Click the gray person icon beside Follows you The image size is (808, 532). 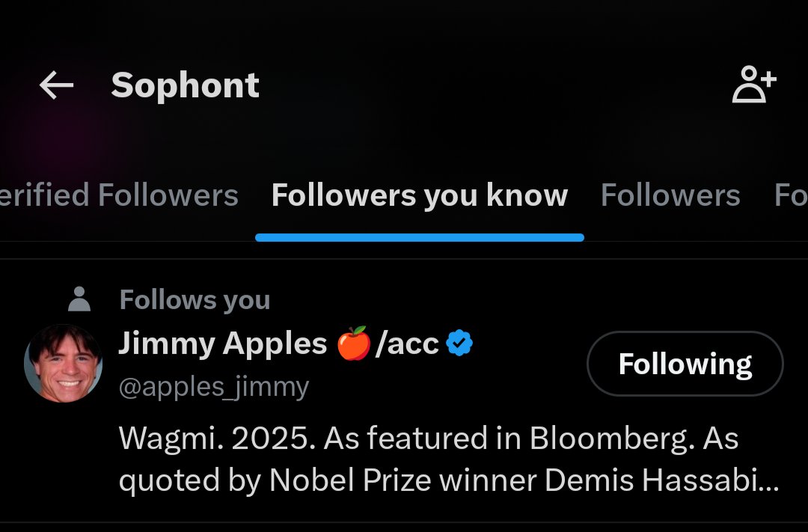coord(79,299)
